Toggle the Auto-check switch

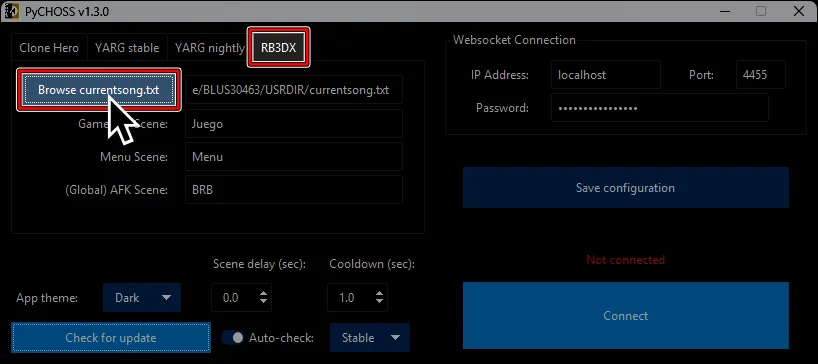point(233,338)
